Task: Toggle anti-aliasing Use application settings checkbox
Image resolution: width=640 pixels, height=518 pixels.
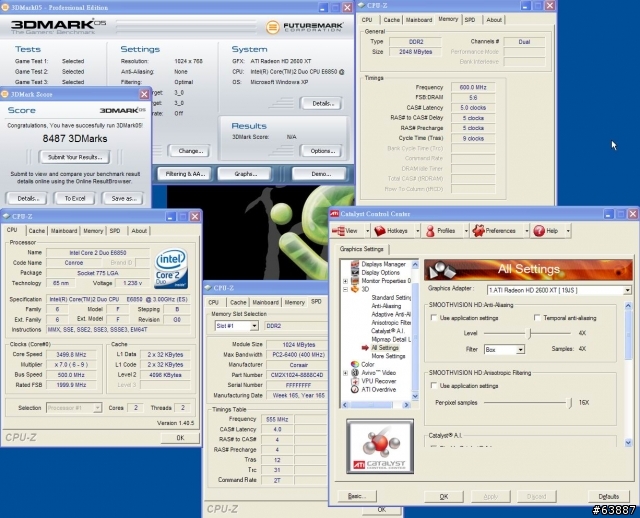Action: point(434,318)
